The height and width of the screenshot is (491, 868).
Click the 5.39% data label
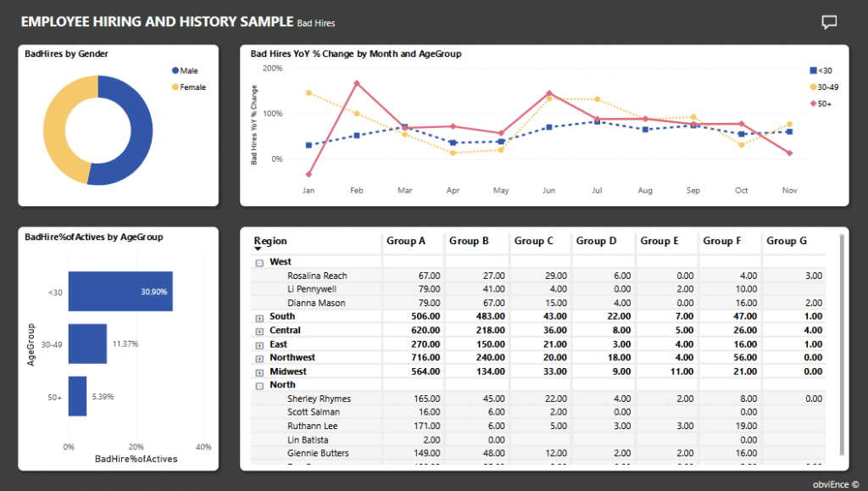103,396
